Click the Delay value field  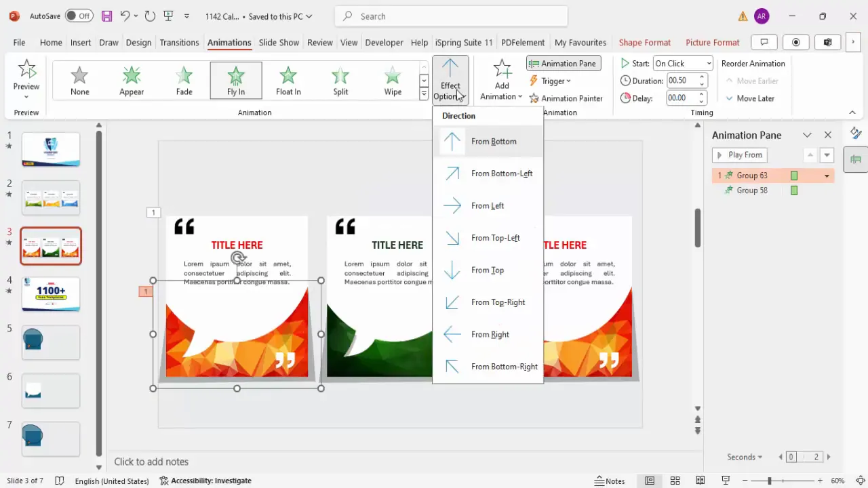[681, 98]
